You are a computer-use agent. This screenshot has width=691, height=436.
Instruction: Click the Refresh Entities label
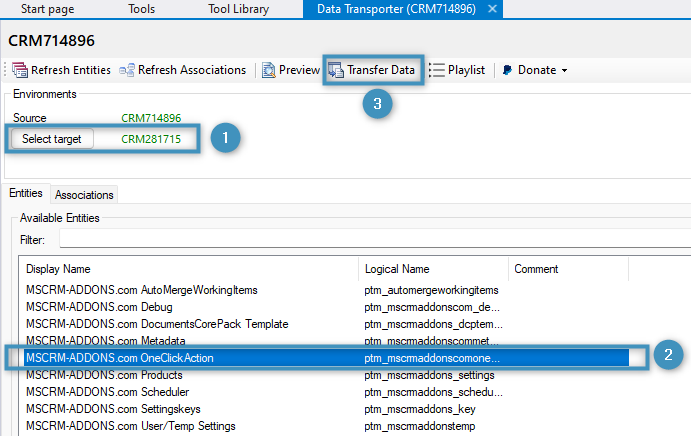[x=71, y=70]
